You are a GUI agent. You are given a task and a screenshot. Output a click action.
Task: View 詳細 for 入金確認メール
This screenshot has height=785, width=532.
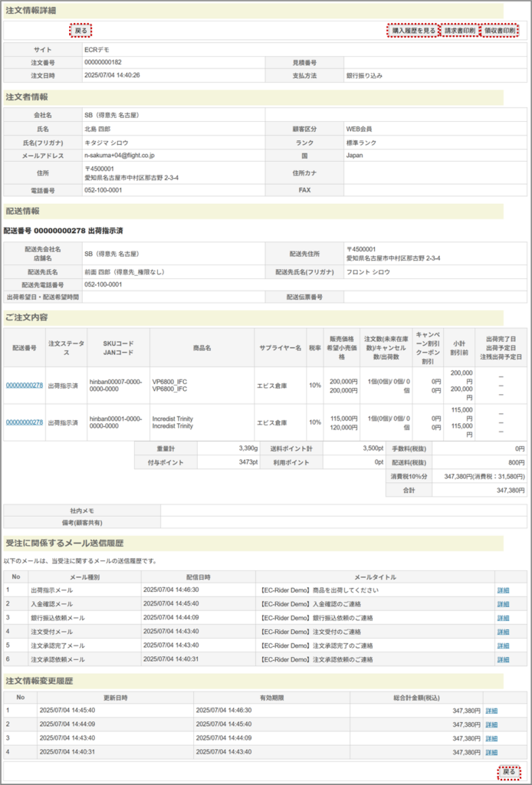pyautogui.click(x=503, y=604)
